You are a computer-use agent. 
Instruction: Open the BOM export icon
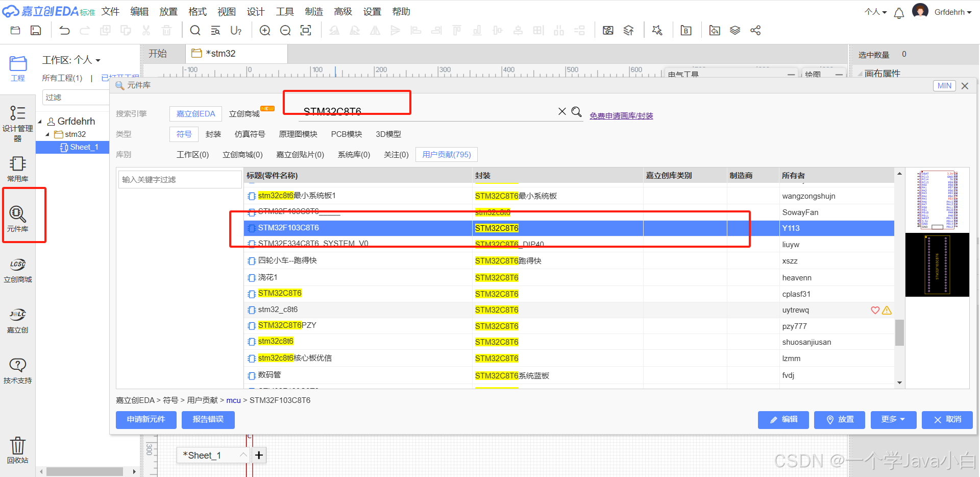click(686, 31)
